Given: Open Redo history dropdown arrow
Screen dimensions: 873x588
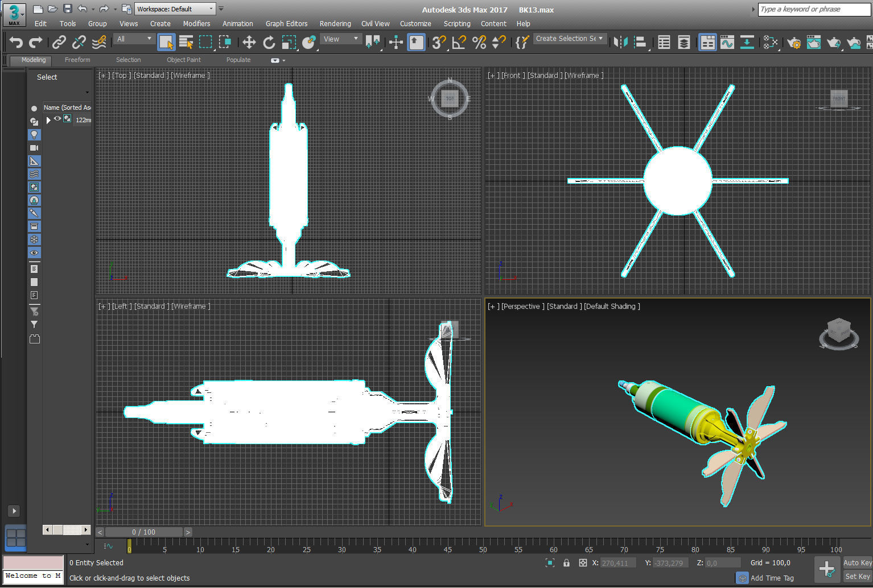Looking at the screenshot, I should [x=115, y=9].
